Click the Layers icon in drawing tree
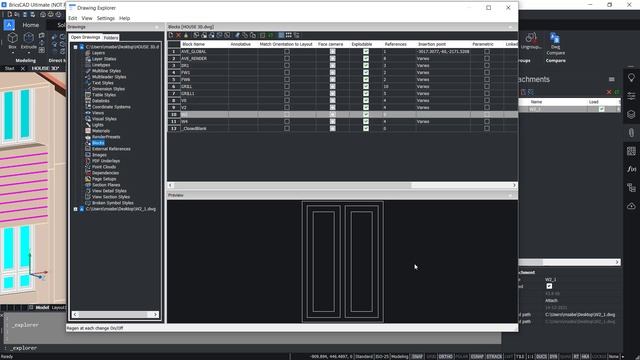 click(x=88, y=53)
